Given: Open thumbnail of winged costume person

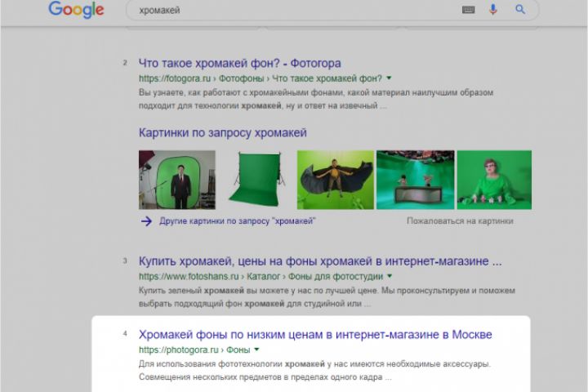Looking at the screenshot, I should tap(336, 180).
